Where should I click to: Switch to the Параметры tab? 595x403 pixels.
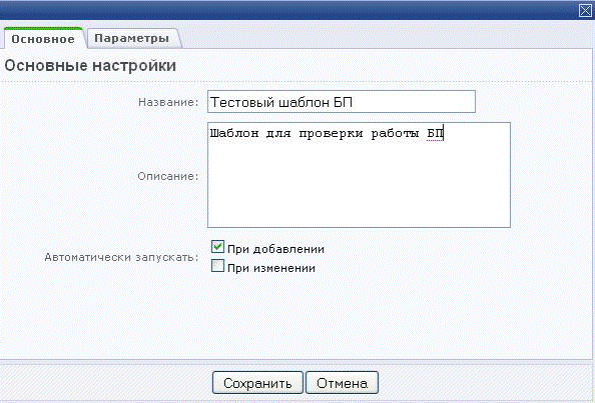(x=132, y=38)
